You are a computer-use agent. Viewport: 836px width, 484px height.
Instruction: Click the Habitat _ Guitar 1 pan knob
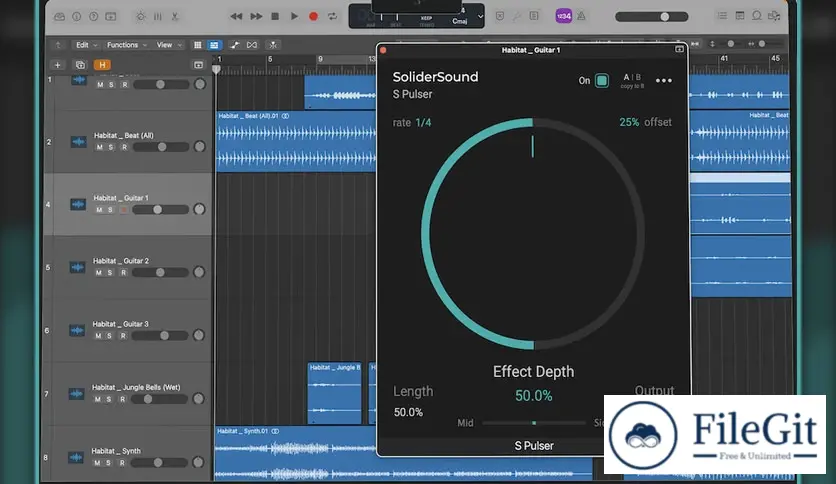(x=199, y=209)
